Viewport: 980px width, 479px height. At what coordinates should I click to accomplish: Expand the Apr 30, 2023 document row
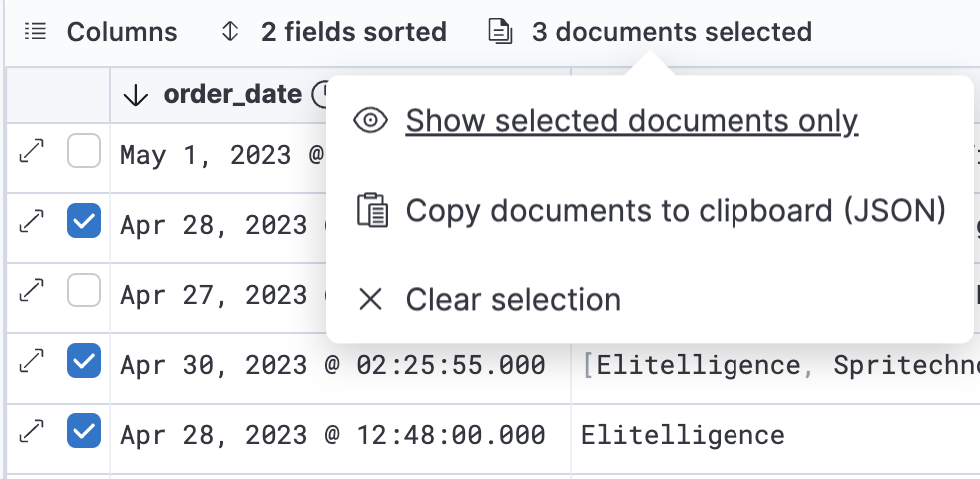pyautogui.click(x=32, y=362)
